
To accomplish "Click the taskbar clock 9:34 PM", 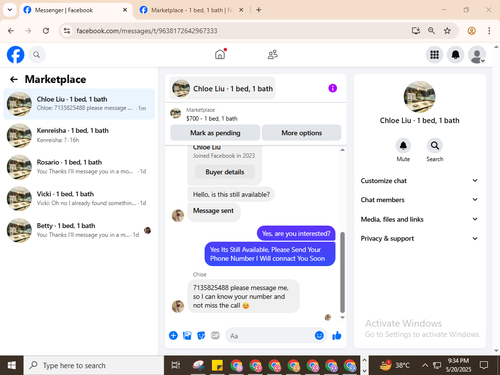I will (x=458, y=365).
